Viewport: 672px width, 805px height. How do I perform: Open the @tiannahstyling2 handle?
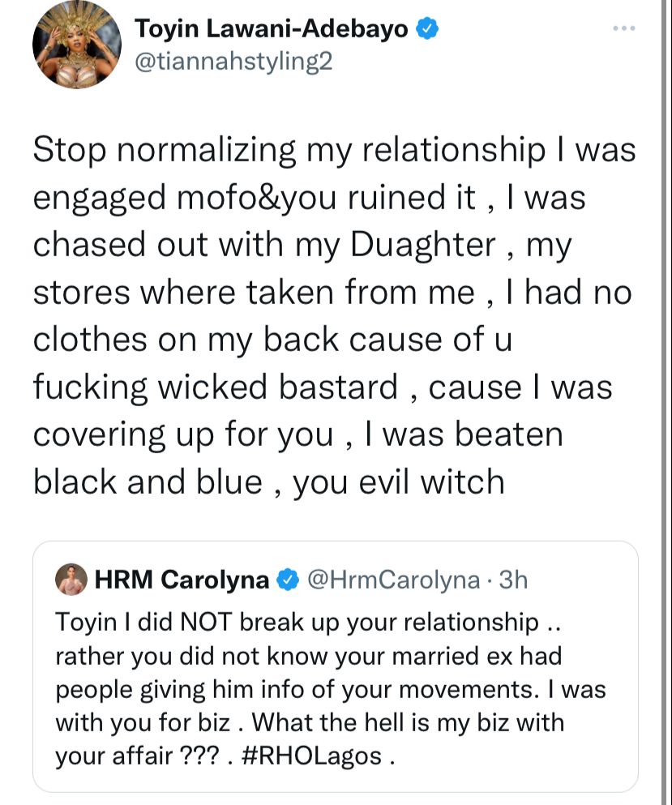pyautogui.click(x=233, y=62)
